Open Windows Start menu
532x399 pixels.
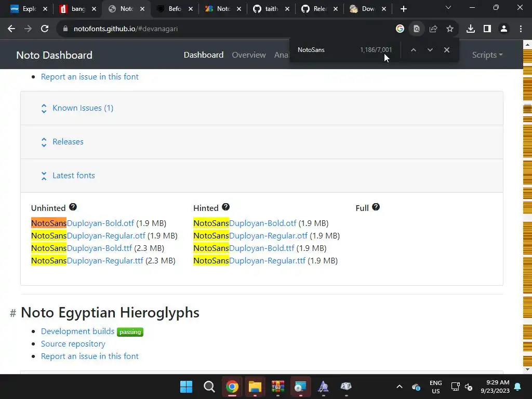click(x=186, y=387)
